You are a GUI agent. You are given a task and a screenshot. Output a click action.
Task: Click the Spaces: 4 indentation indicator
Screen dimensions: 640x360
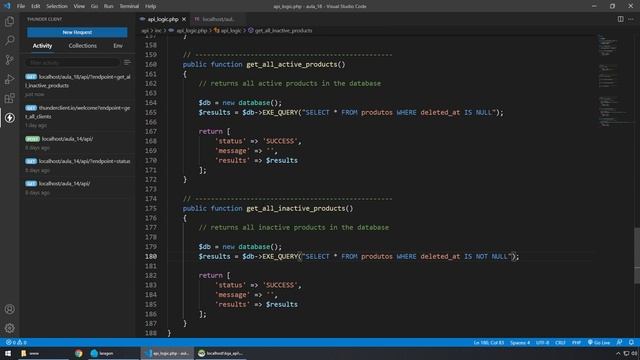(520, 342)
